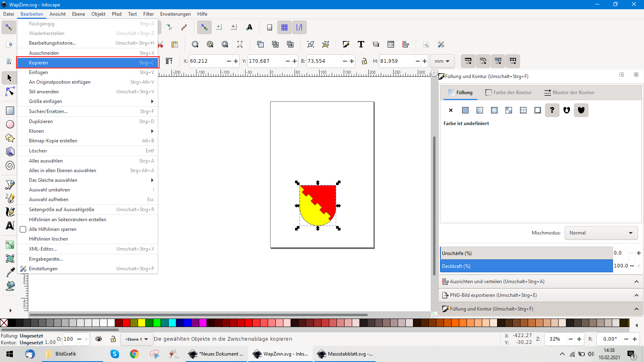This screenshot has height=362, width=644.
Task: Set flat color fill icon
Action: pyautogui.click(x=465, y=110)
